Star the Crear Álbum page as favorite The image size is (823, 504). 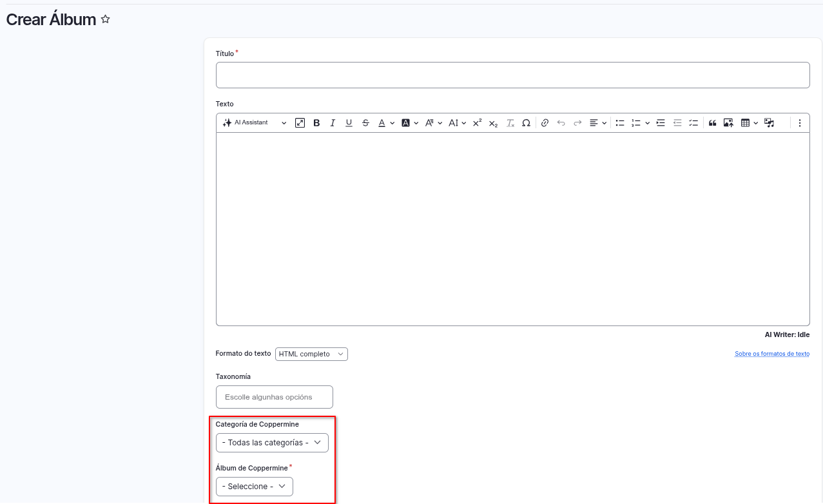tap(106, 20)
